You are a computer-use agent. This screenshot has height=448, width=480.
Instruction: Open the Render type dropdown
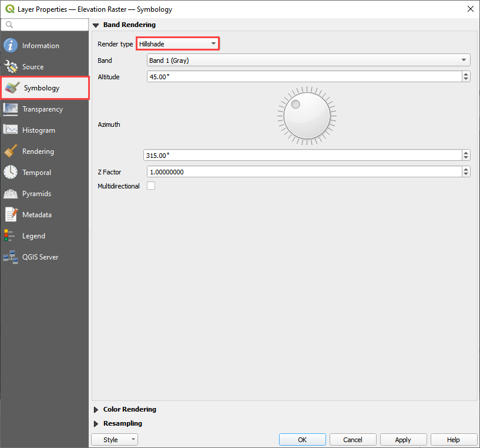click(177, 44)
